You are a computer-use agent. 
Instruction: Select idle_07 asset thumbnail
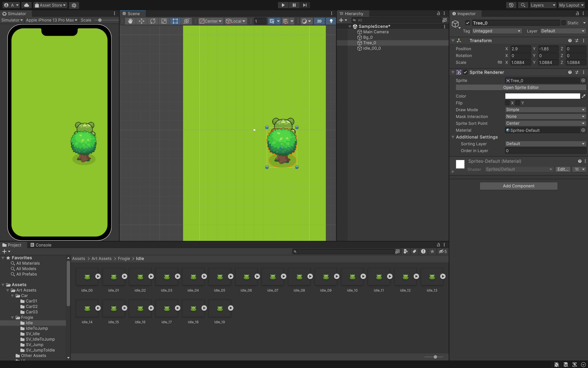pos(273,277)
